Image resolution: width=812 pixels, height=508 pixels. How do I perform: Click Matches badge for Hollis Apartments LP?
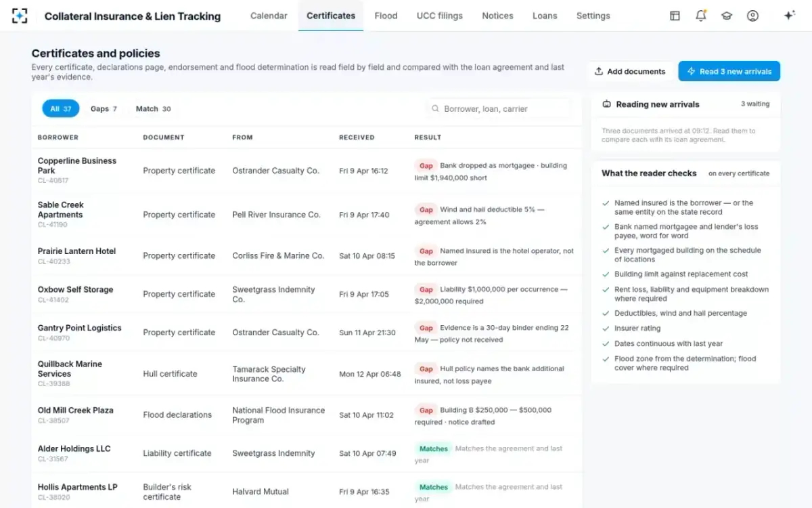click(434, 487)
